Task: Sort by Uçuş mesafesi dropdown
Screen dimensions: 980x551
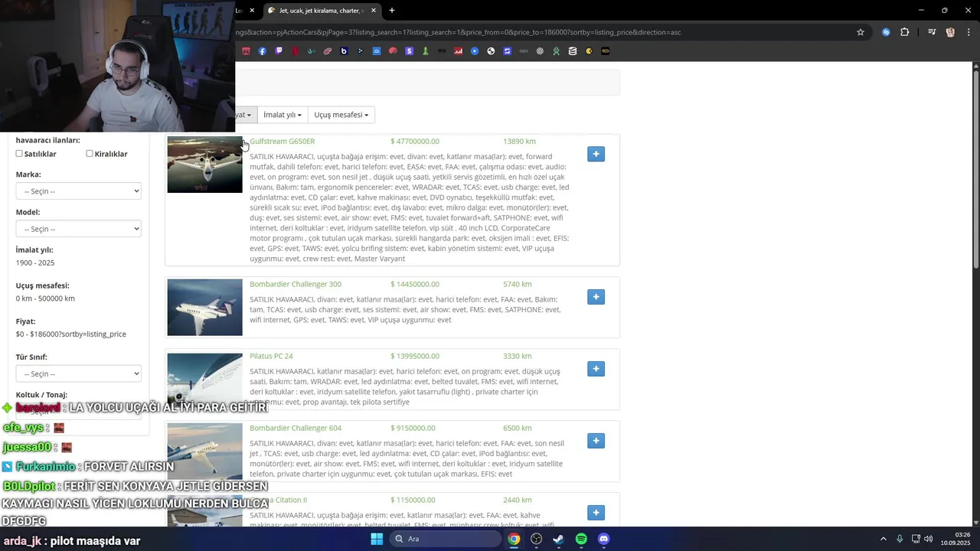Action: pos(341,115)
